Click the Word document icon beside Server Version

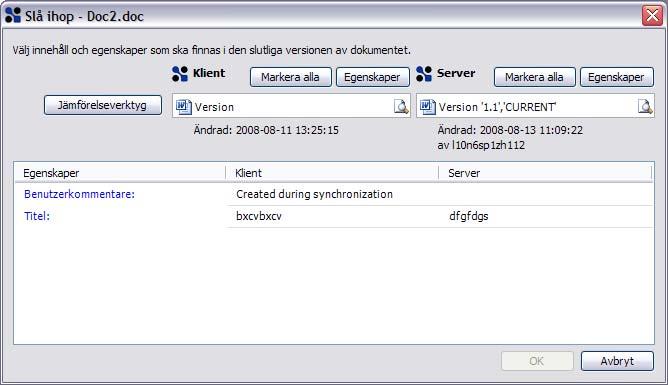[x=427, y=106]
